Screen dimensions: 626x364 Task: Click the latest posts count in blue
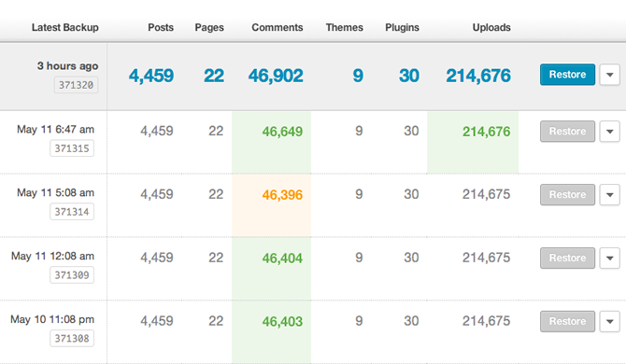pyautogui.click(x=151, y=76)
